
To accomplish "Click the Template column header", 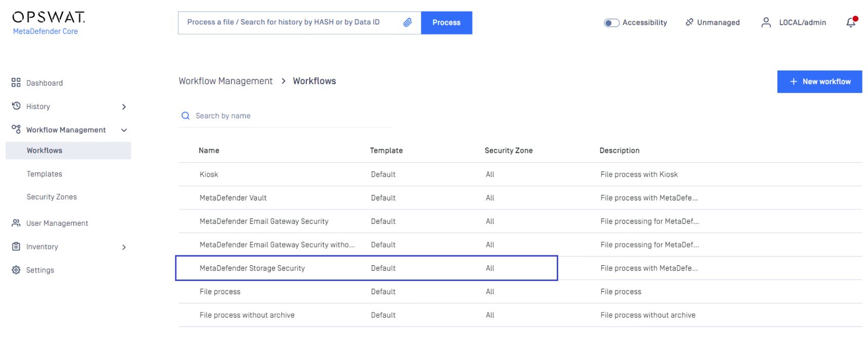I will point(386,151).
